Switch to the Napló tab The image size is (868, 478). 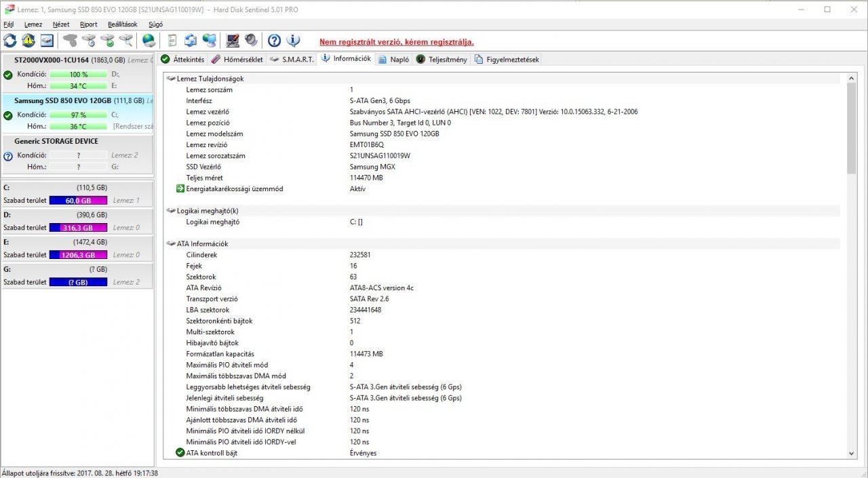pos(394,60)
